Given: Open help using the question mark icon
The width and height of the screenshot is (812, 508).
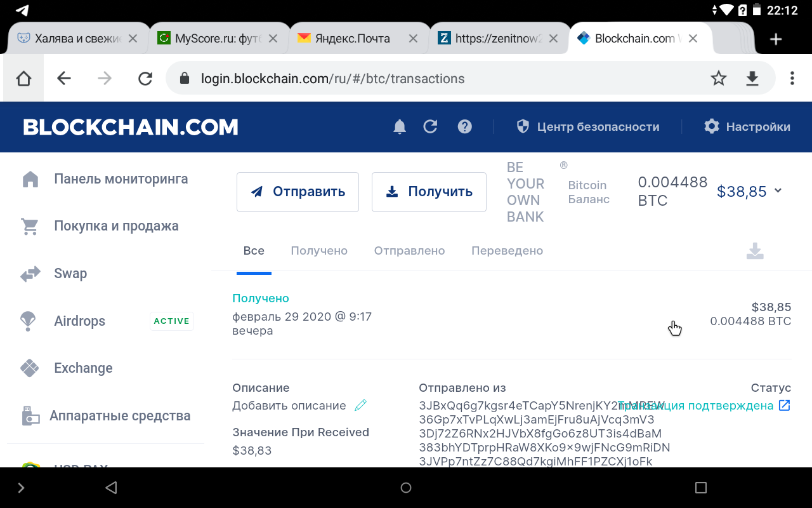Looking at the screenshot, I should [465, 126].
